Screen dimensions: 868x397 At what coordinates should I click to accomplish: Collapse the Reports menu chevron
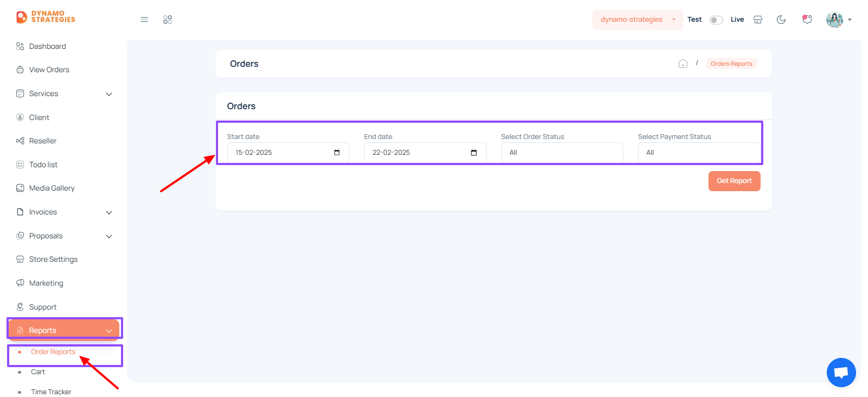tap(109, 331)
